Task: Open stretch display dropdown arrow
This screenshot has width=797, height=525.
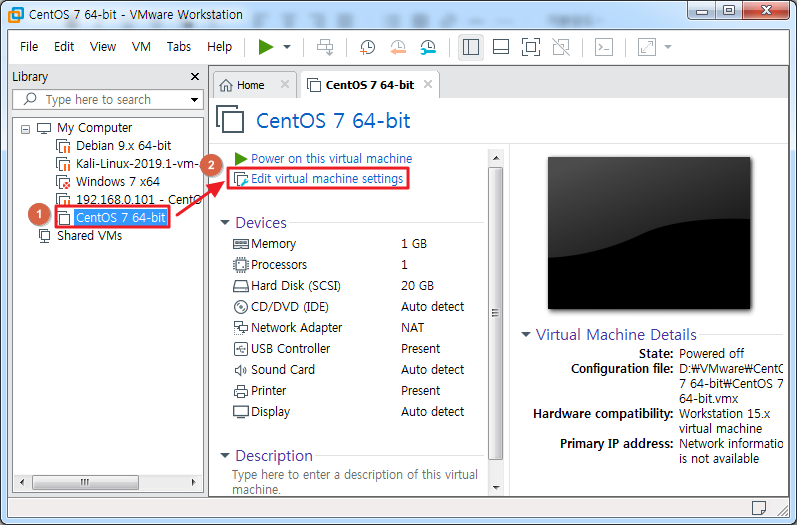Action: (x=668, y=47)
